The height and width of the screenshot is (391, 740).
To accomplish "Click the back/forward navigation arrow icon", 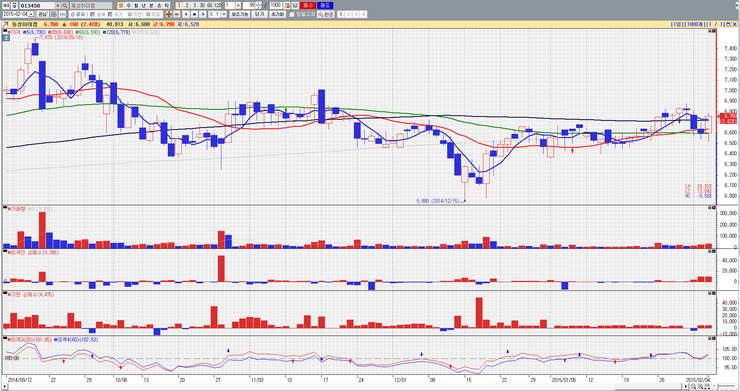I will pos(5,6).
